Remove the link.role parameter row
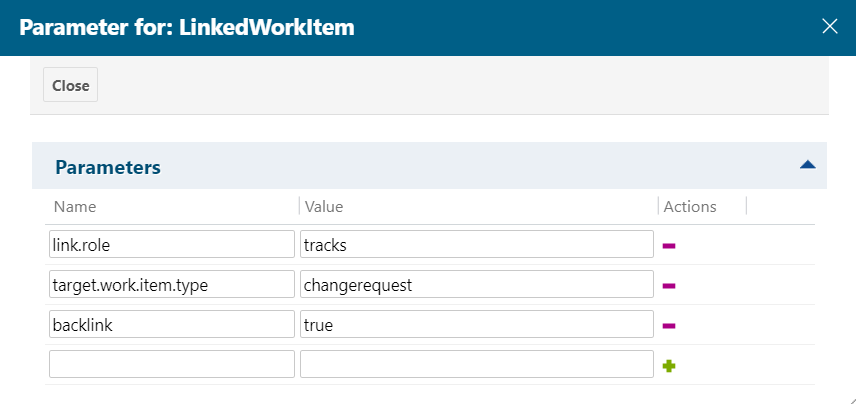The height and width of the screenshot is (404, 856). (669, 246)
